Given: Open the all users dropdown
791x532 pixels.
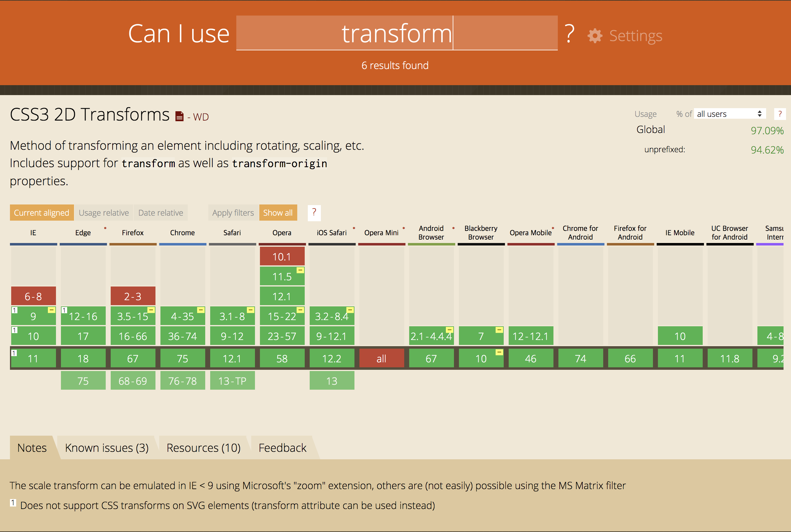Looking at the screenshot, I should coord(729,114).
